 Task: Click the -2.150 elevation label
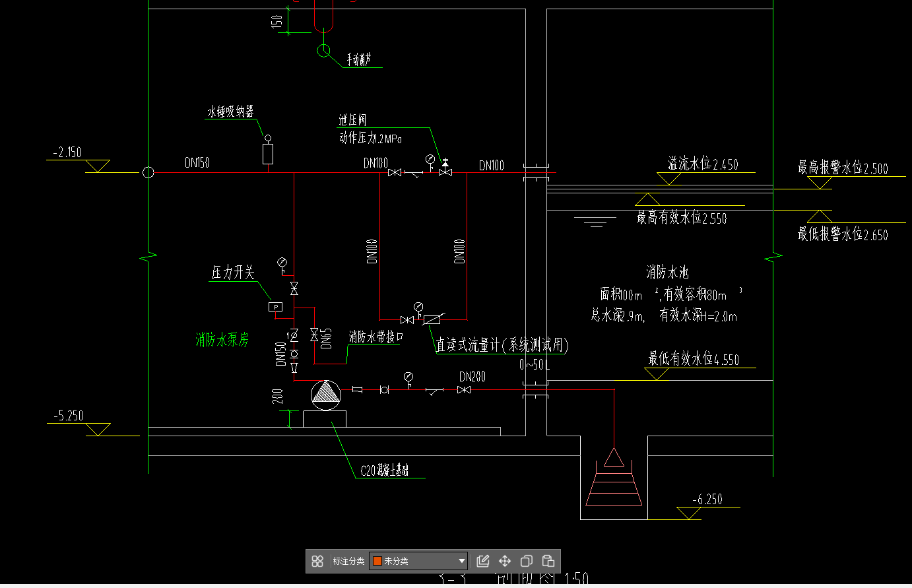(67, 152)
